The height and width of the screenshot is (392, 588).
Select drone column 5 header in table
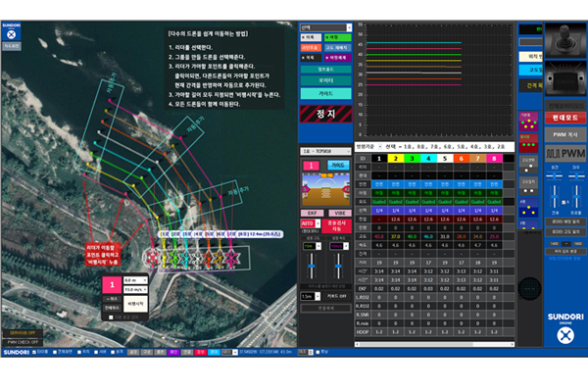click(x=443, y=157)
